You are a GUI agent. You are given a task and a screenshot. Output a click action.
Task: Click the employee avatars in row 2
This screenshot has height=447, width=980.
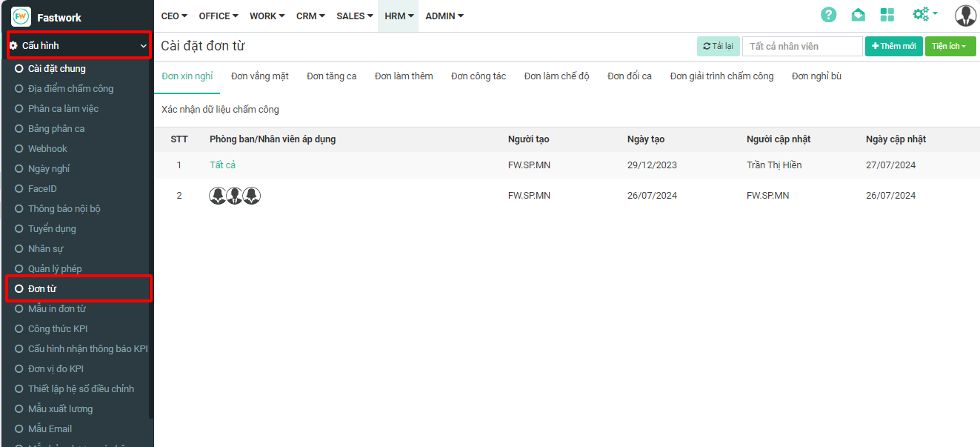pyautogui.click(x=235, y=196)
